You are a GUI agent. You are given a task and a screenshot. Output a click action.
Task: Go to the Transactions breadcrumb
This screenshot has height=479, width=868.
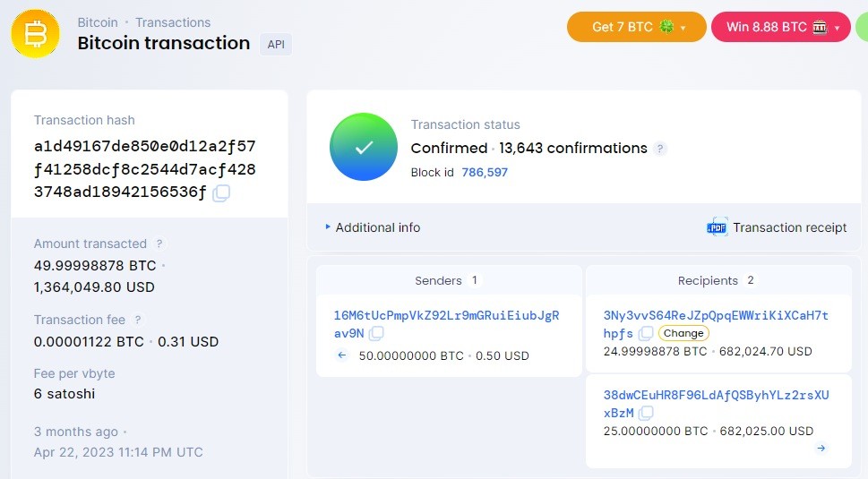tap(173, 22)
